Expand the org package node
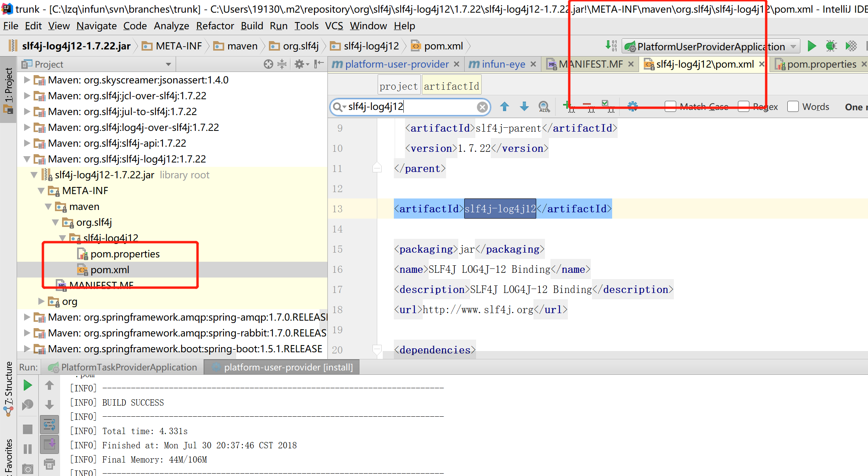This screenshot has width=868, height=476. [41, 301]
